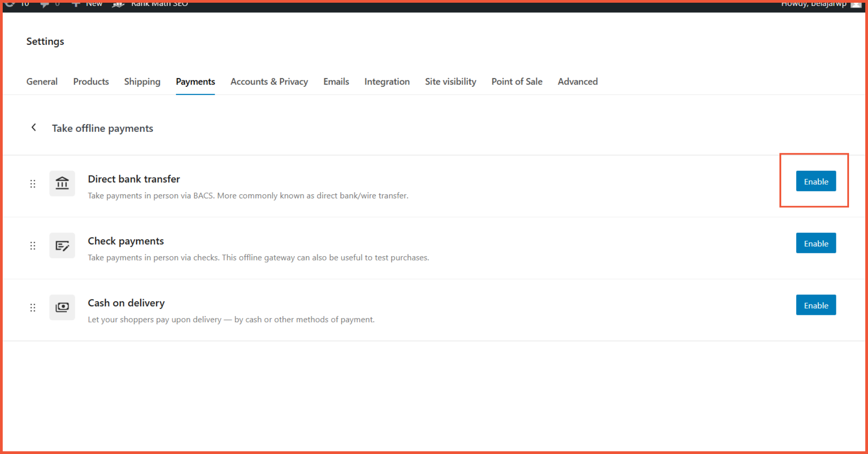Viewport: 868px width, 454px height.
Task: Click the Check payments icon
Action: 62,245
